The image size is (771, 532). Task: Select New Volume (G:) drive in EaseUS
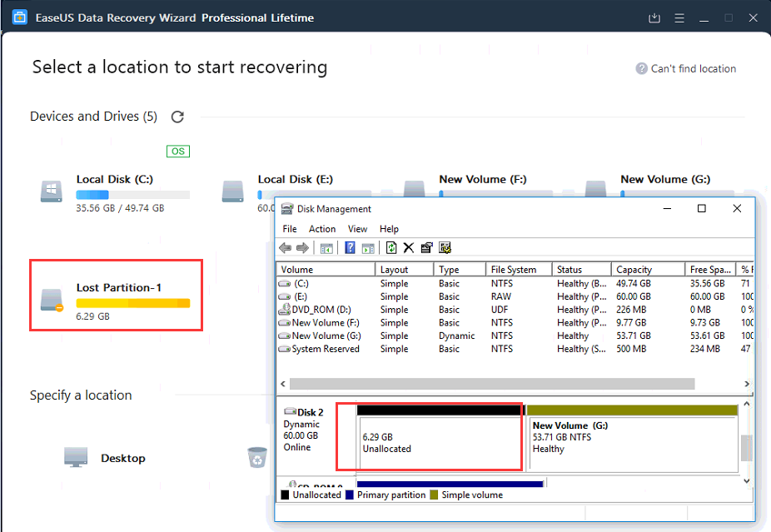(665, 180)
